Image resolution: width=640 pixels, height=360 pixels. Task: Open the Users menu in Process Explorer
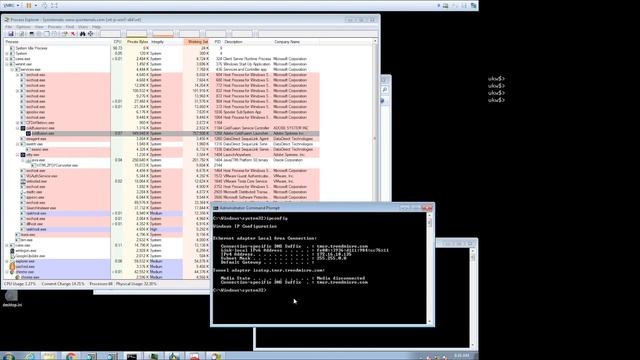(83, 27)
